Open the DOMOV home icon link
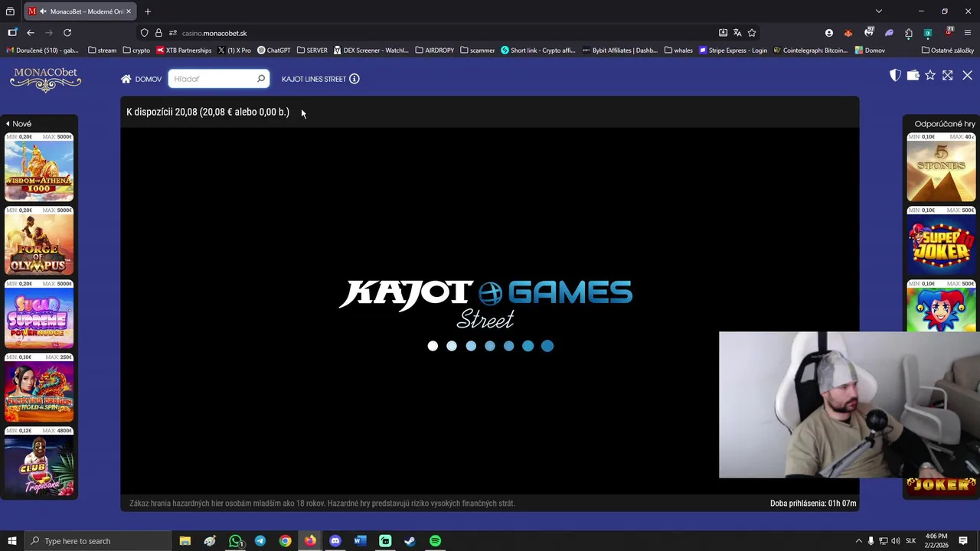 click(141, 79)
